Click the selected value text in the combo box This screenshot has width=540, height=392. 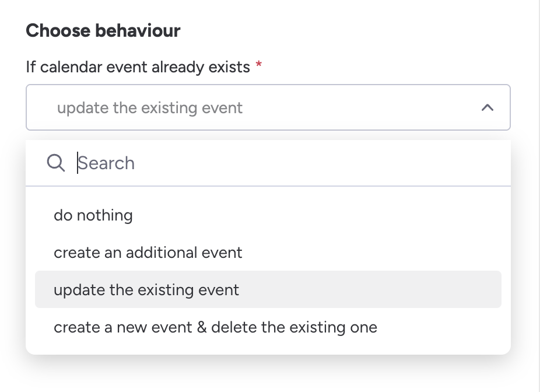click(150, 108)
